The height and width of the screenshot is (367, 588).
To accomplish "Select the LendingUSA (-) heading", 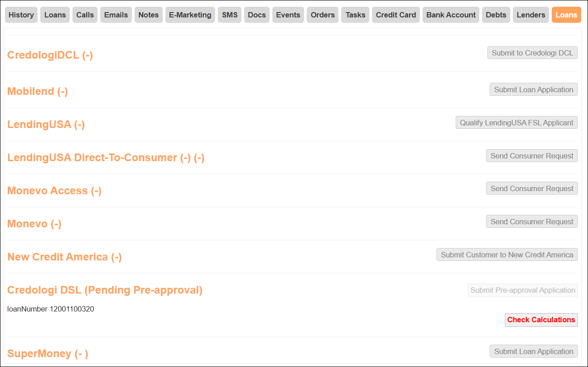I will [46, 124].
